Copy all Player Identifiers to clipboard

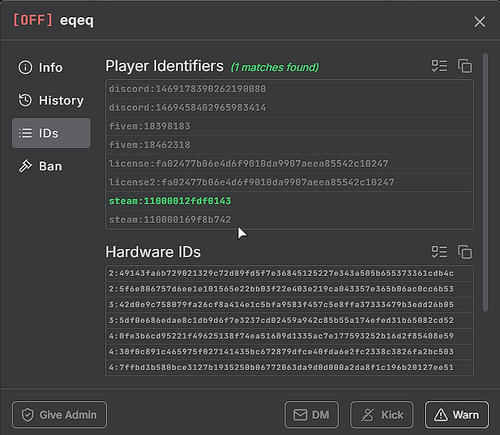pos(465,66)
